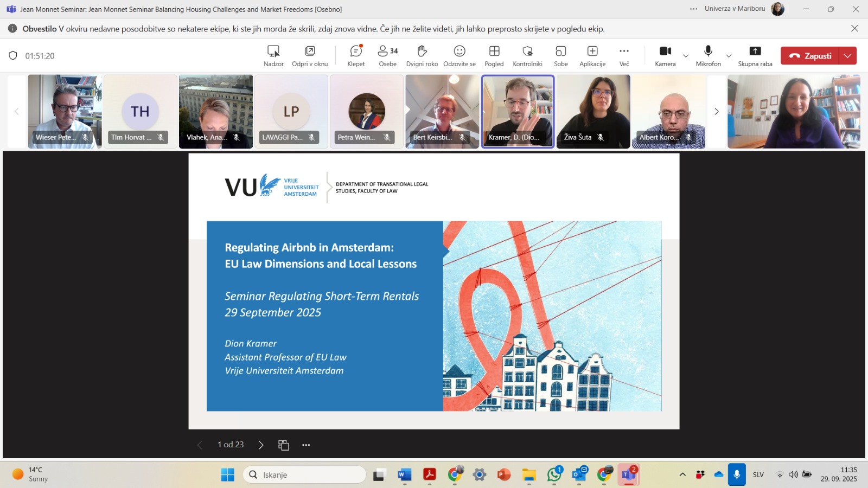This screenshot has width=868, height=488.
Task: Toggle the Mikrofon mute
Action: 708,56
